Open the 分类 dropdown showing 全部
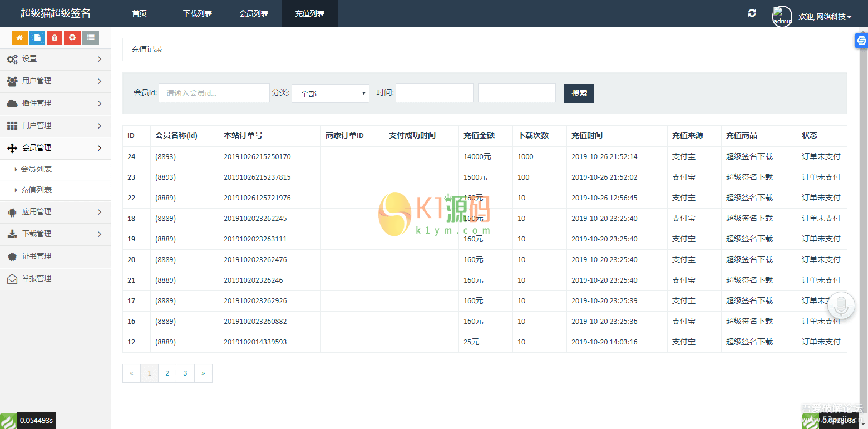Image resolution: width=868 pixels, height=429 pixels. pos(330,93)
